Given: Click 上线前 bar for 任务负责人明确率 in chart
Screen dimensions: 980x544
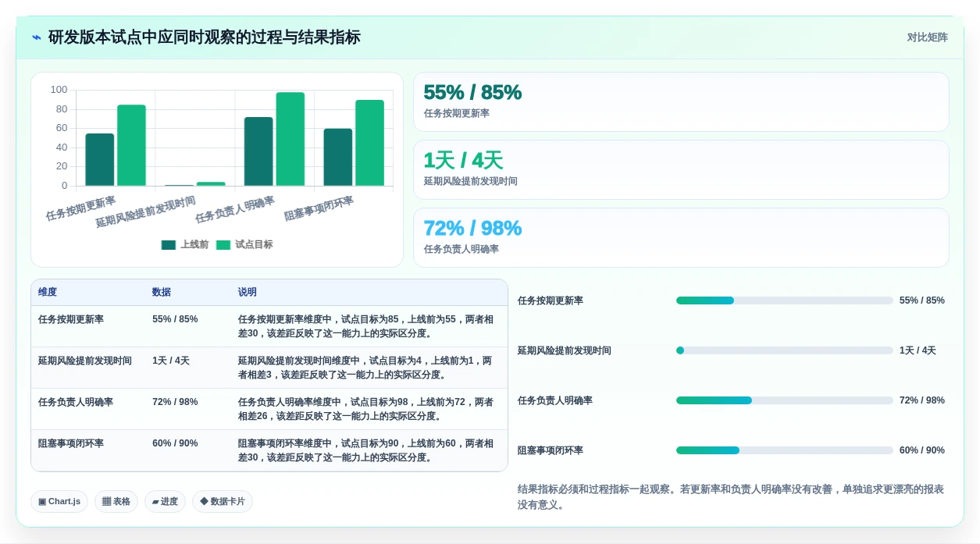Looking at the screenshot, I should pyautogui.click(x=258, y=151).
